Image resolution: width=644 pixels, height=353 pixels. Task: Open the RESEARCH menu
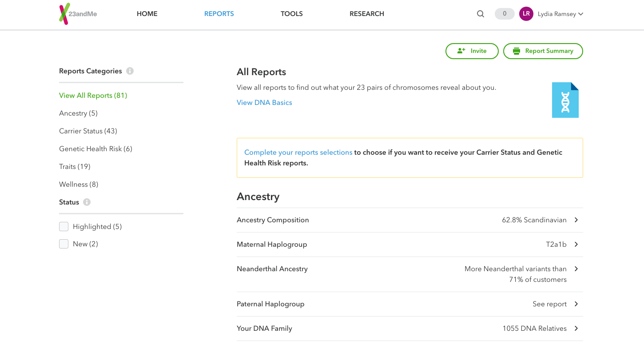tap(367, 14)
